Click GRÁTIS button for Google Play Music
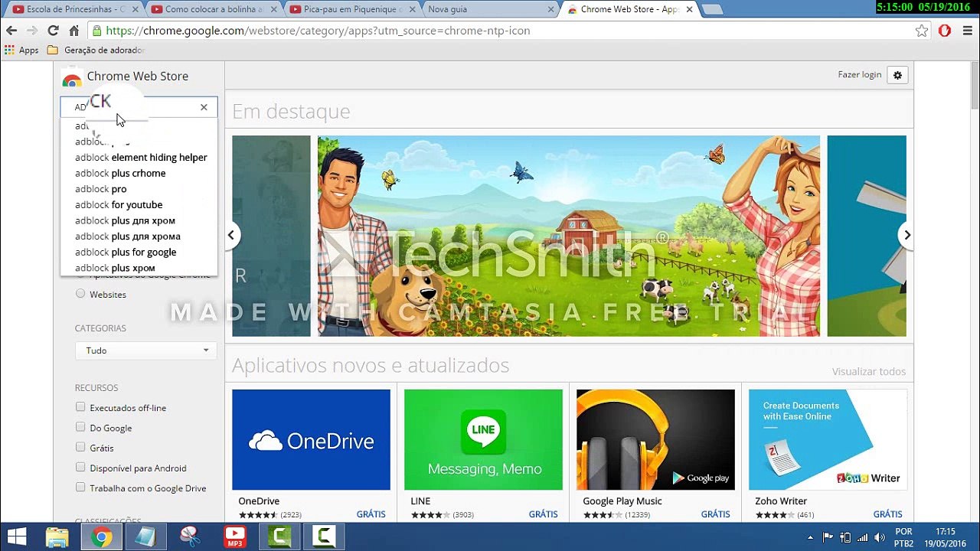The image size is (980, 551). (716, 514)
